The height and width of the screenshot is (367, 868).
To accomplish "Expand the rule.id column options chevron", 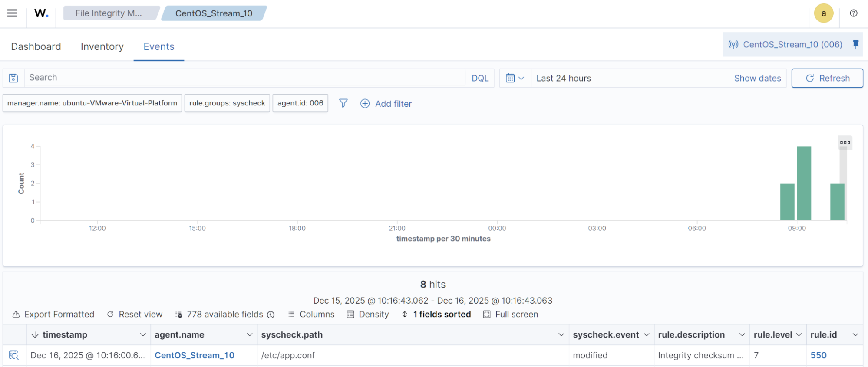I will [855, 334].
